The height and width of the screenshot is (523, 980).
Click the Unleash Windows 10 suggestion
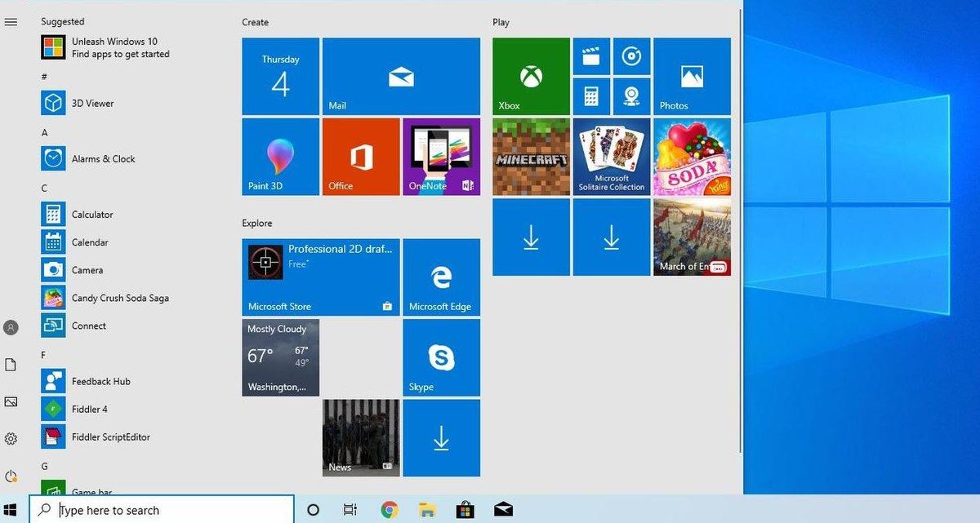pyautogui.click(x=114, y=47)
